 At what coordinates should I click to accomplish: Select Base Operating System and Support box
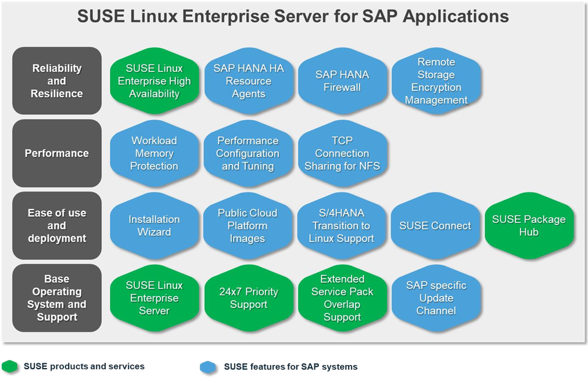(x=57, y=298)
